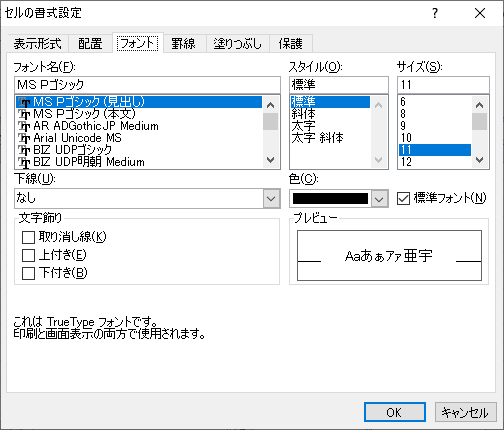
Task: Click the size list scroll up arrow
Action: pyautogui.click(x=479, y=105)
